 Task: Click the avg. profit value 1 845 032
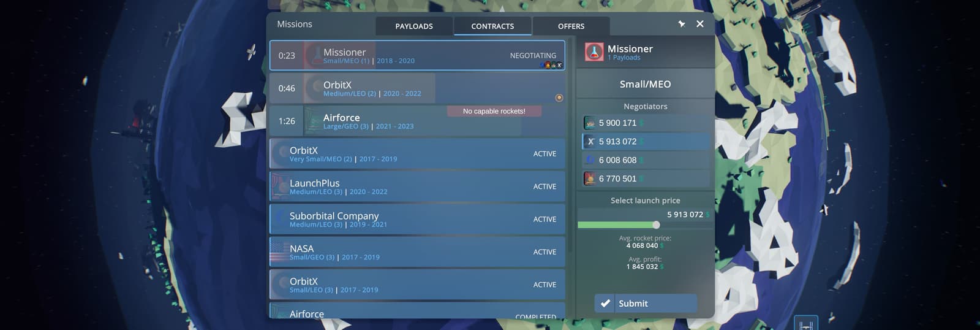(x=645, y=266)
